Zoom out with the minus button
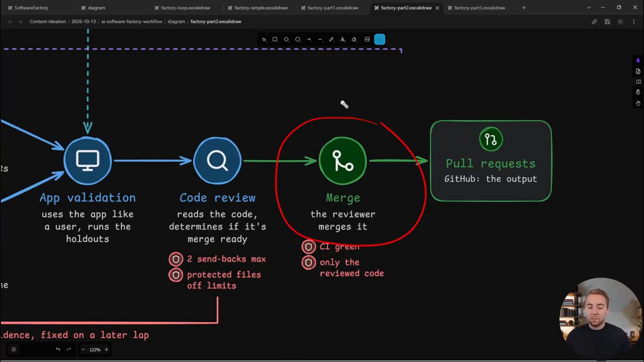 83,349
